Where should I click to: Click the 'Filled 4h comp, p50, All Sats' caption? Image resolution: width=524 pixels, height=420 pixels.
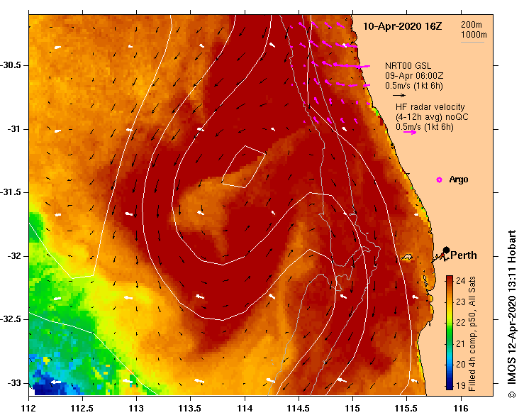472,333
